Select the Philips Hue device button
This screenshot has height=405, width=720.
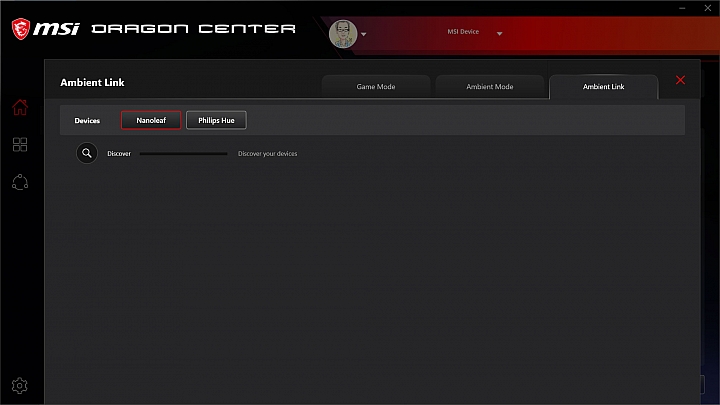(x=216, y=120)
